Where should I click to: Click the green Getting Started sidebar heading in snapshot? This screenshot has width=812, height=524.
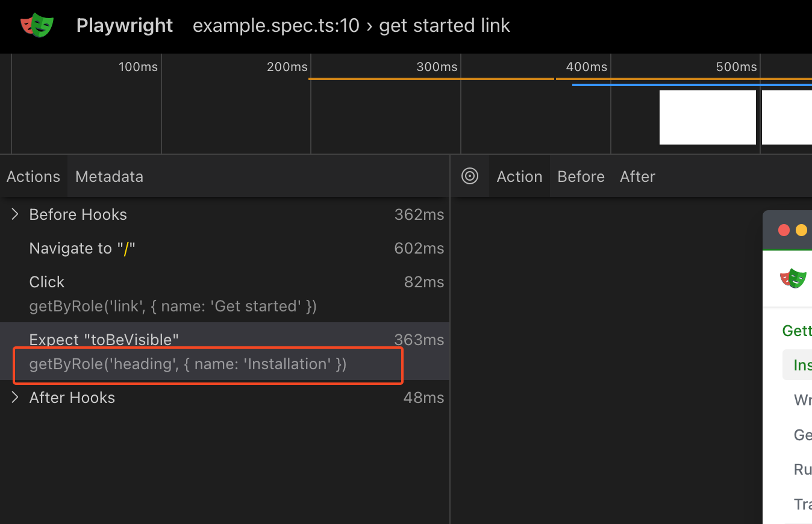tap(797, 331)
